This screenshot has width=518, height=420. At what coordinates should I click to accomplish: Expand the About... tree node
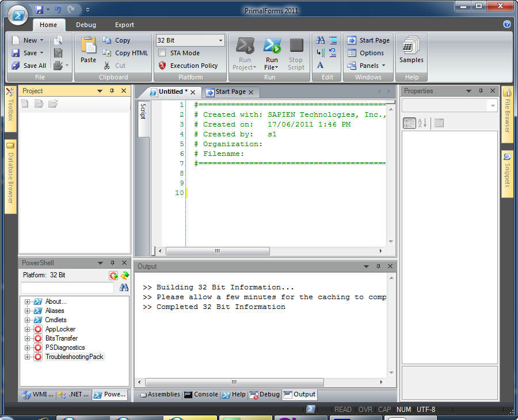tap(27, 301)
